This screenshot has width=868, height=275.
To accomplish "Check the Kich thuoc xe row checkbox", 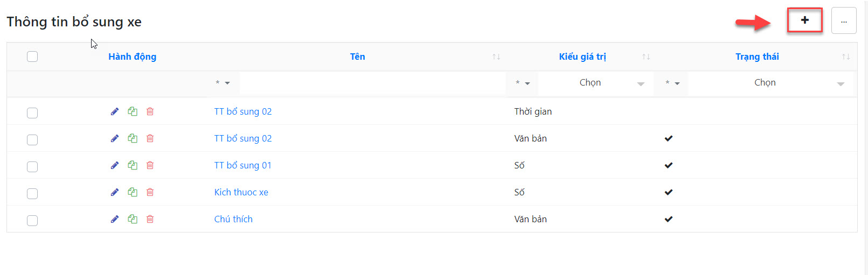I will 32,193.
